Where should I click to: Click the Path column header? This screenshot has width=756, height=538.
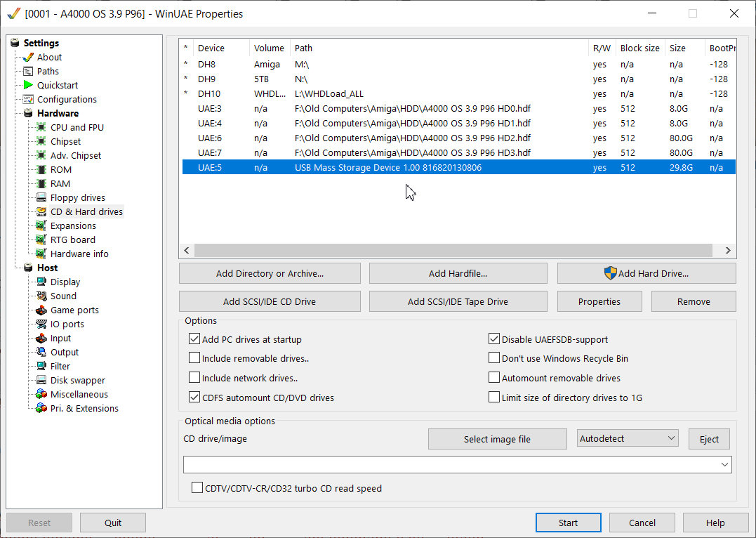(x=439, y=48)
